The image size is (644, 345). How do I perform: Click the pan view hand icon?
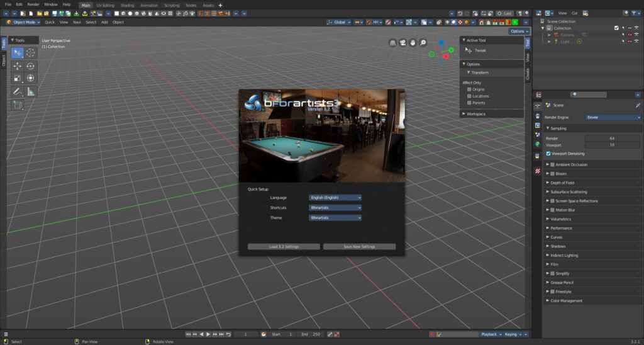tap(413, 43)
